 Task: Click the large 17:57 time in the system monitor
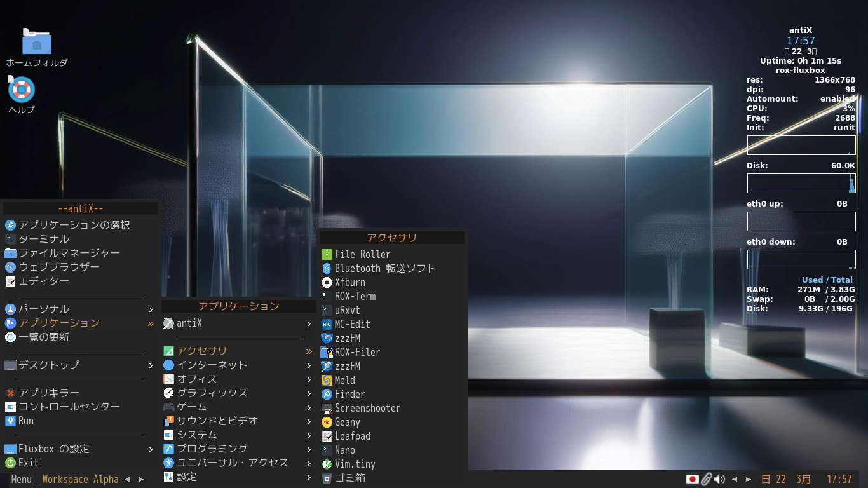[801, 41]
